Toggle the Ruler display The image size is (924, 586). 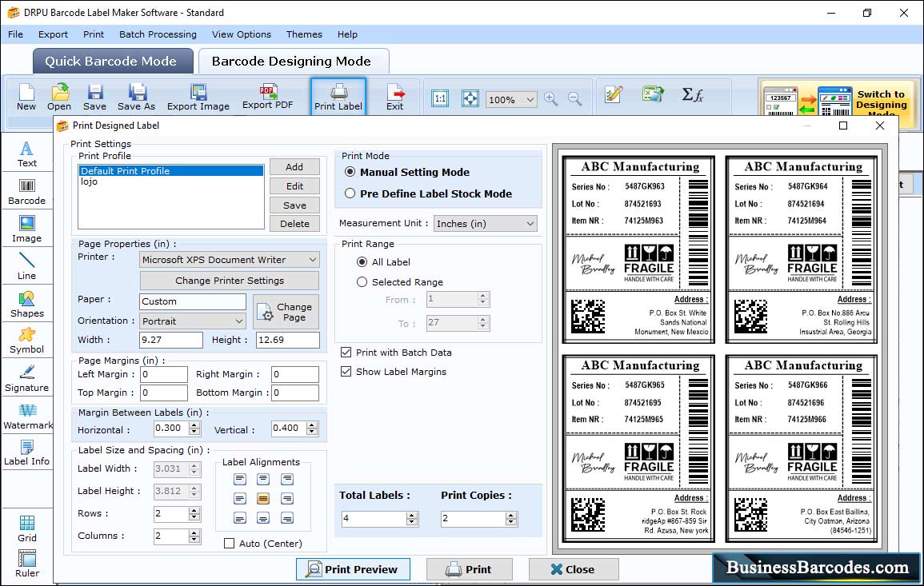(x=26, y=564)
